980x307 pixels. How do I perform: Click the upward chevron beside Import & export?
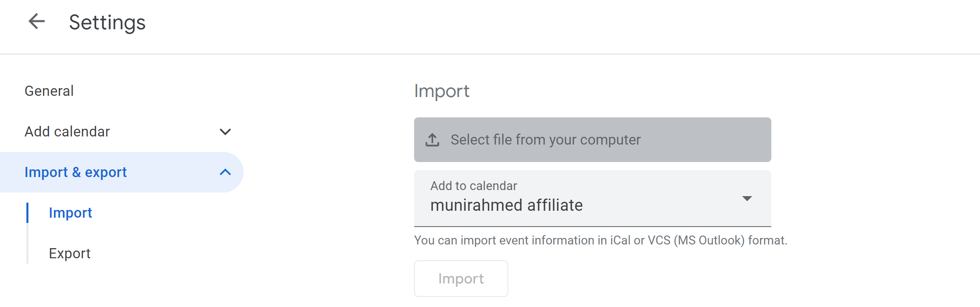(x=224, y=172)
